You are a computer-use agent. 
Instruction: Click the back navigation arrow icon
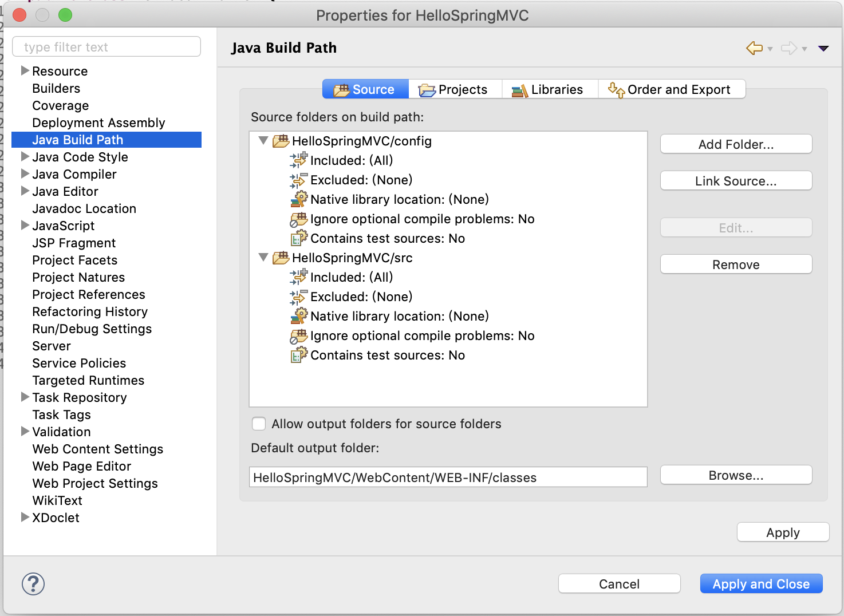(x=755, y=48)
